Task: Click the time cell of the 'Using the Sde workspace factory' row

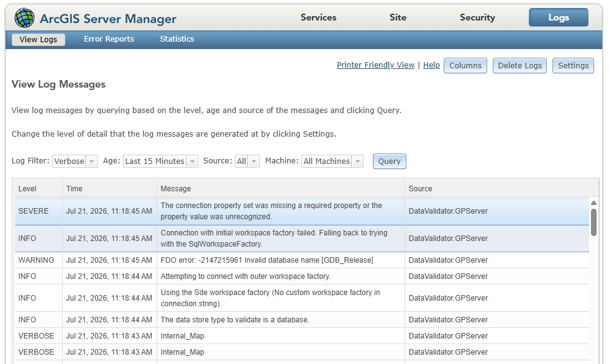Action: click(x=109, y=298)
